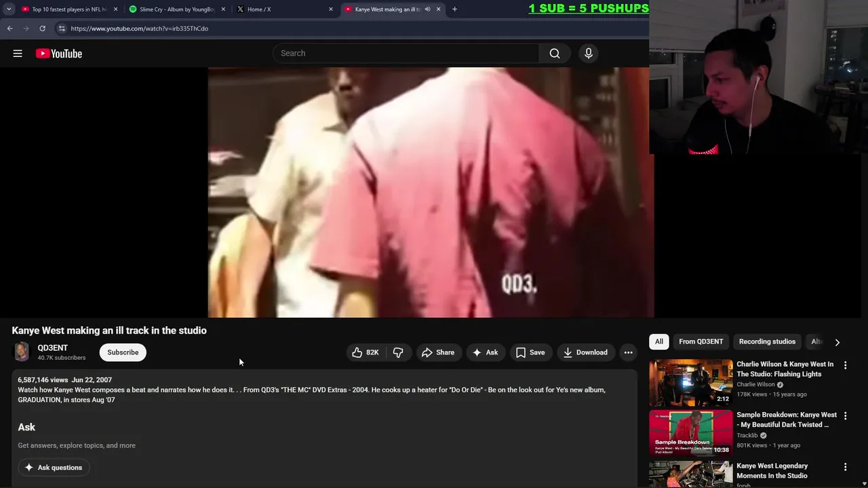View site information icon in address bar

[62, 28]
